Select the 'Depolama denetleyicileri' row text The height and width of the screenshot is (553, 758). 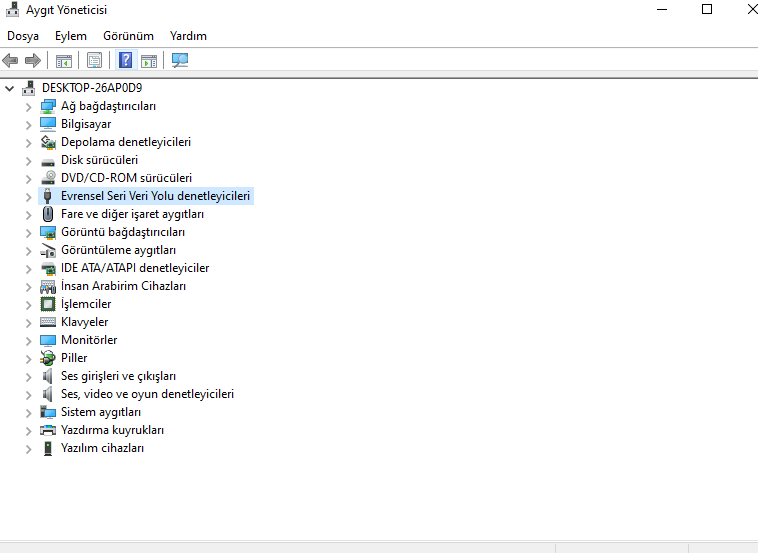click(x=126, y=142)
